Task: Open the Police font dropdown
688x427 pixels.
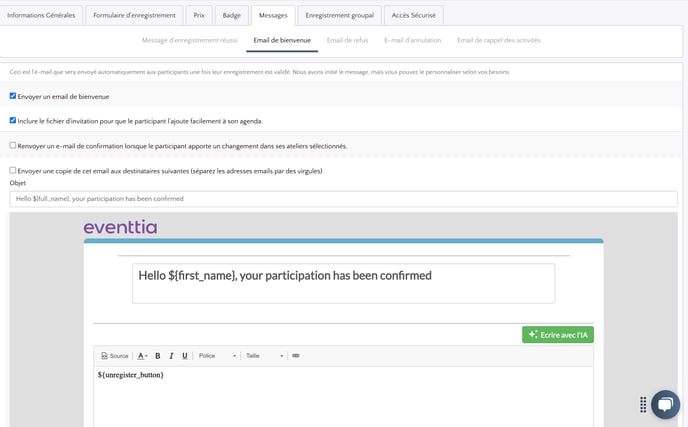Action: 217,356
